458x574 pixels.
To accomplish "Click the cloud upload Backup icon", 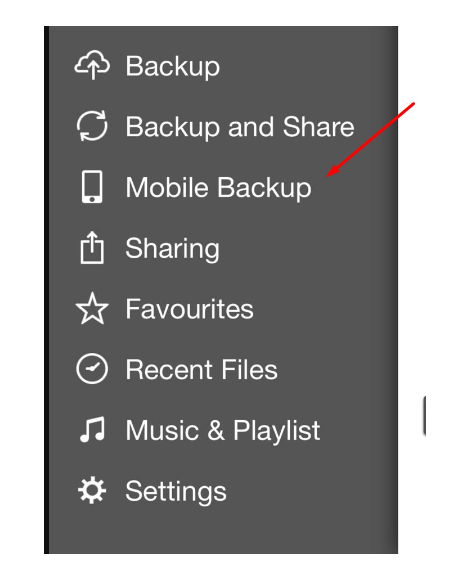I will pyautogui.click(x=92, y=65).
